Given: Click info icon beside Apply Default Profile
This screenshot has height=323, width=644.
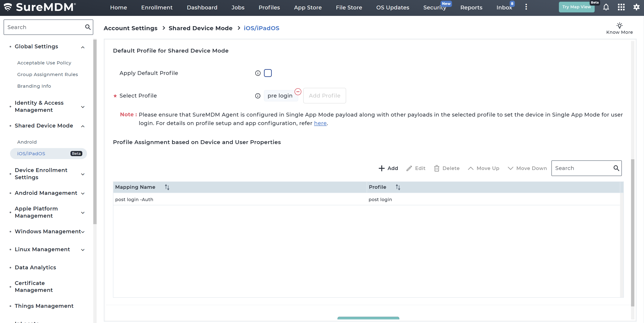Looking at the screenshot, I should pyautogui.click(x=258, y=73).
